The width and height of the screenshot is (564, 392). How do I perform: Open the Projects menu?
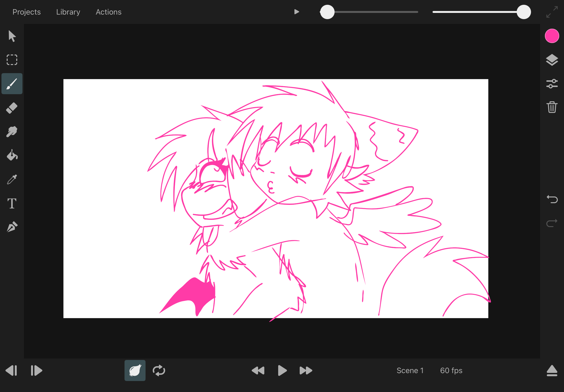tap(27, 12)
